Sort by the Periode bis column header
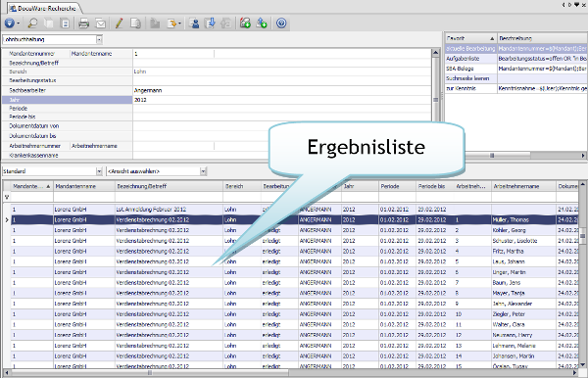Screen dimensions: 588x378 coord(435,186)
